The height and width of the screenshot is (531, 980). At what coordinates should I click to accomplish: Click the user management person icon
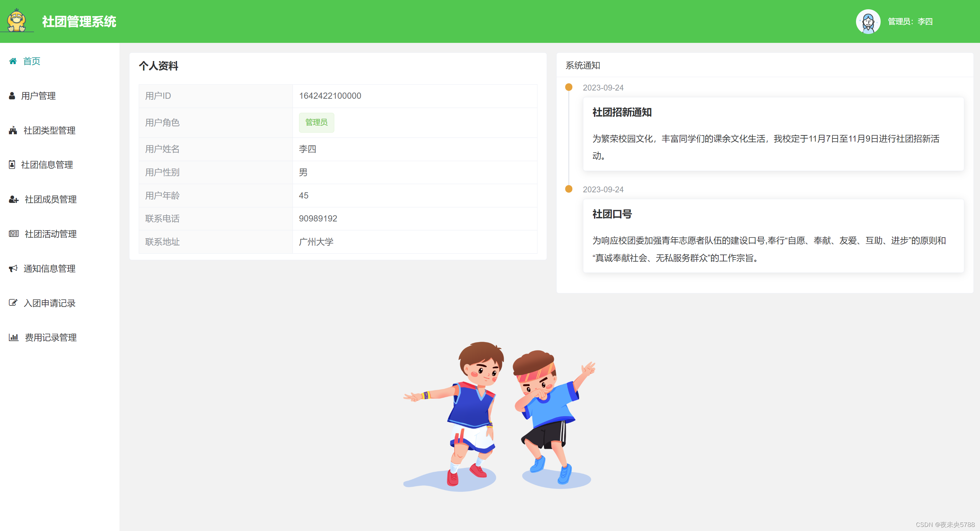12,96
